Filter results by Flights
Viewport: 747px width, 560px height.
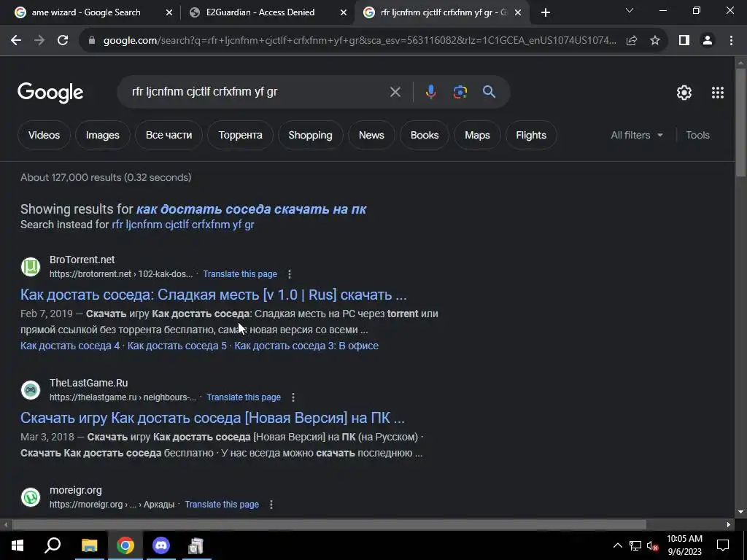531,135
